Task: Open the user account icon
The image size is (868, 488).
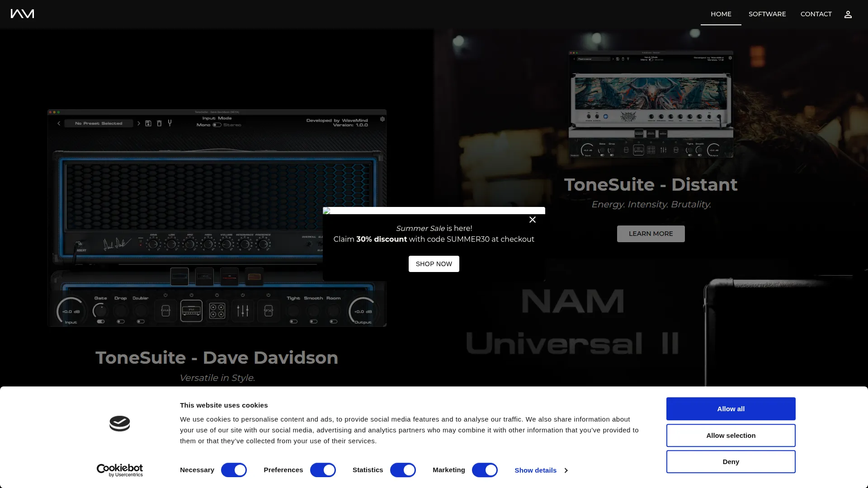Action: click(848, 14)
